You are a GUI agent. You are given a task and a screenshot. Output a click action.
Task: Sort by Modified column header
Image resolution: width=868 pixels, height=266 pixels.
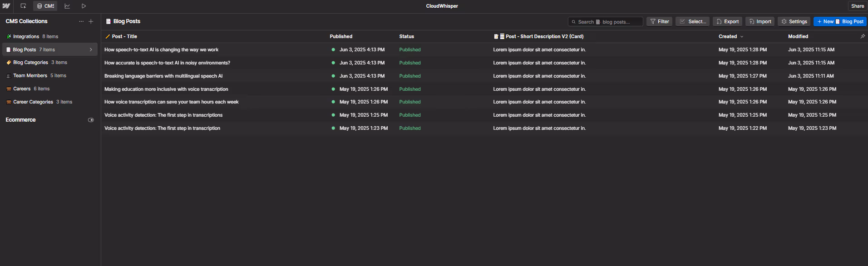click(x=798, y=36)
